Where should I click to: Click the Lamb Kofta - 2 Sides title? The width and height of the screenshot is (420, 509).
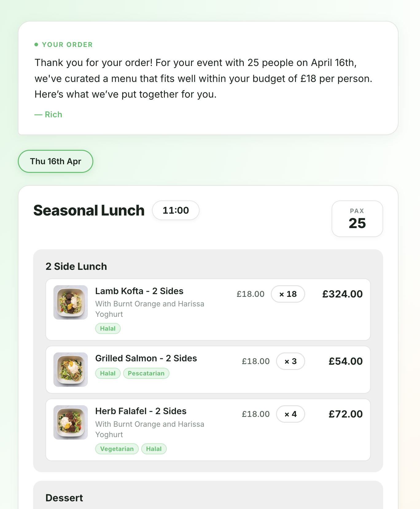click(x=139, y=291)
